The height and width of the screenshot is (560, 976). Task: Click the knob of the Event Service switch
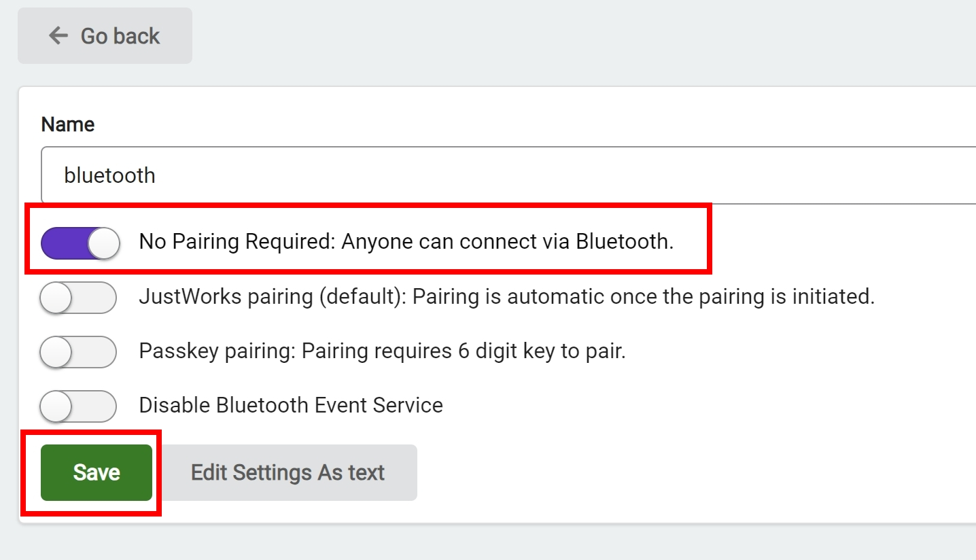coord(56,406)
